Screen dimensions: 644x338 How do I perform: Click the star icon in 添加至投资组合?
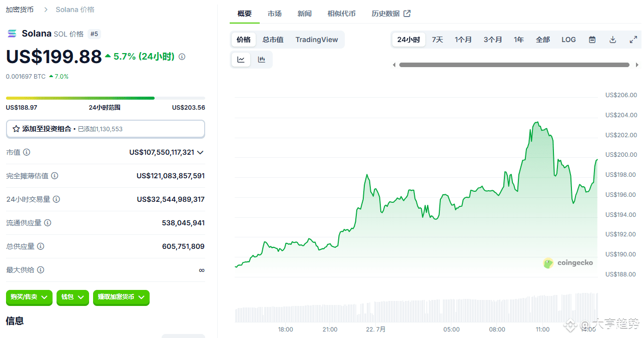[16, 129]
